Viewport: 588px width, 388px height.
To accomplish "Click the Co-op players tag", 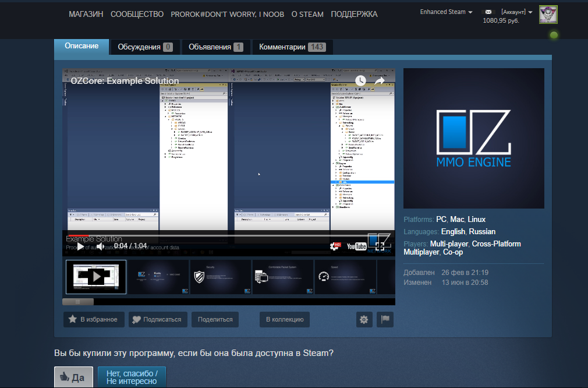I will point(452,252).
